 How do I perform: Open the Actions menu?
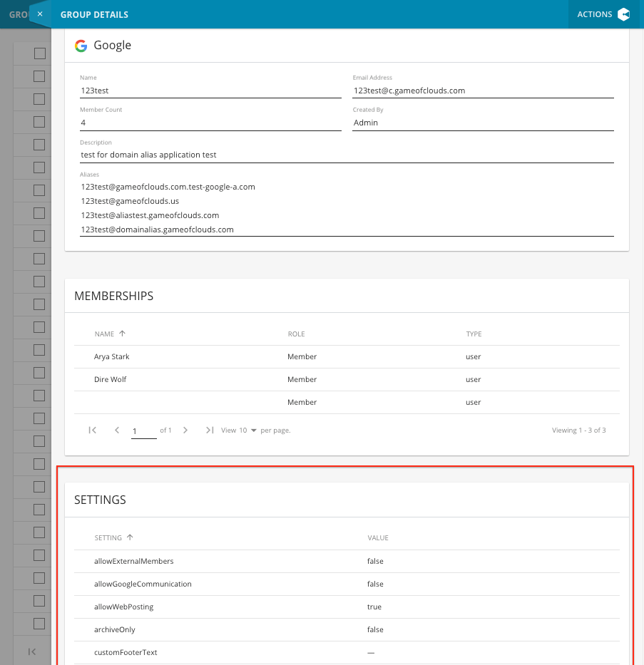coord(603,14)
